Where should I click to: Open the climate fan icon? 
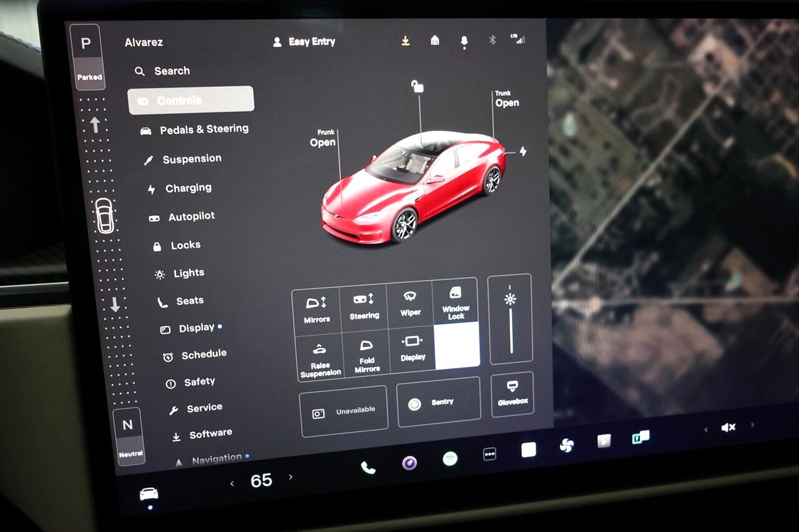pyautogui.click(x=566, y=445)
